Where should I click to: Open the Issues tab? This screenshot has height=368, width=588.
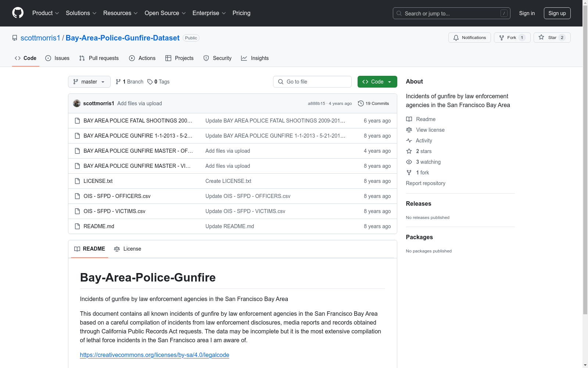point(57,58)
